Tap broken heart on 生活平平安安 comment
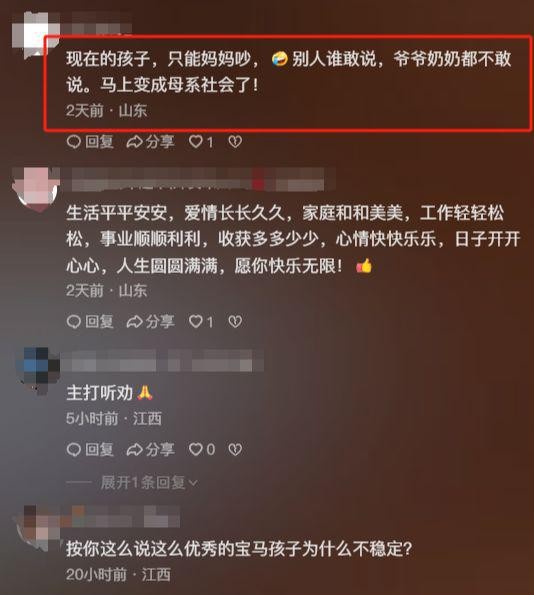534x595 pixels. 235,322
